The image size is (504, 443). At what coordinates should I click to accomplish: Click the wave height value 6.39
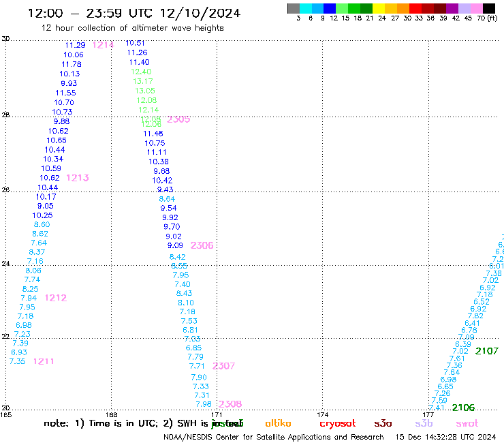pyautogui.click(x=463, y=344)
